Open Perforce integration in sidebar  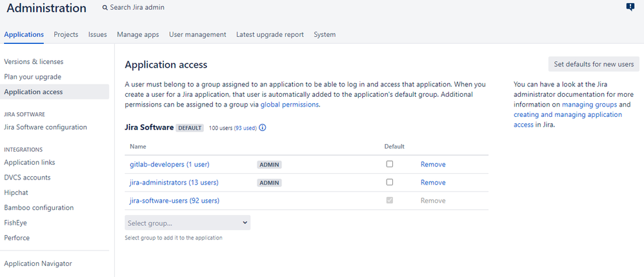[17, 238]
